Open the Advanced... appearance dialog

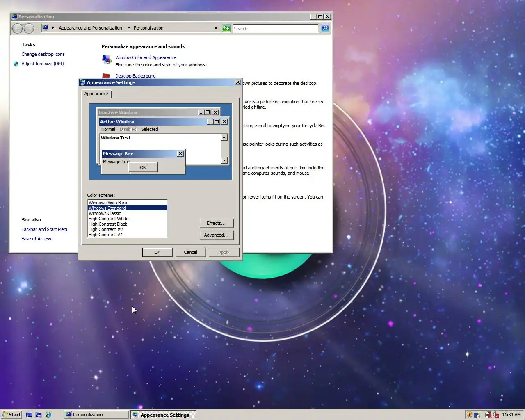tap(216, 235)
